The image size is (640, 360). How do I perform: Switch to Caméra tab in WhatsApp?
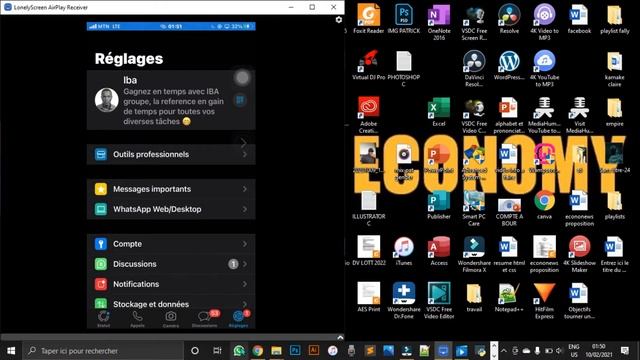coord(171,319)
